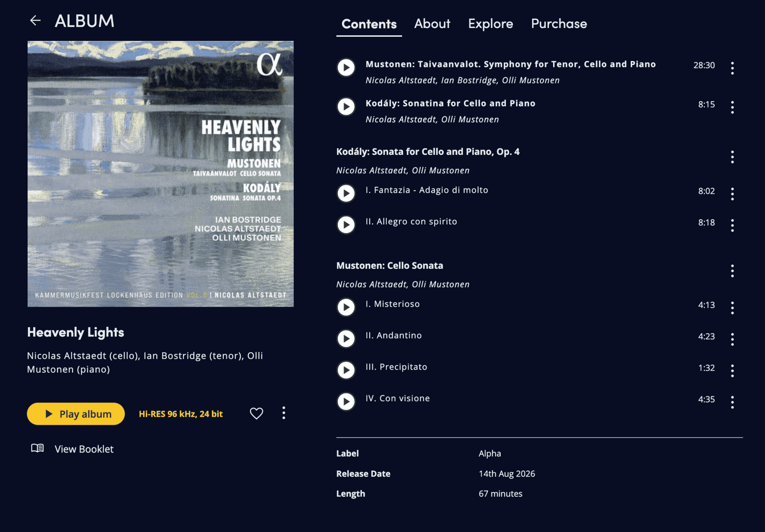Viewport: 765px width, 532px height.
Task: Open album options menu next to heart
Action: (284, 413)
